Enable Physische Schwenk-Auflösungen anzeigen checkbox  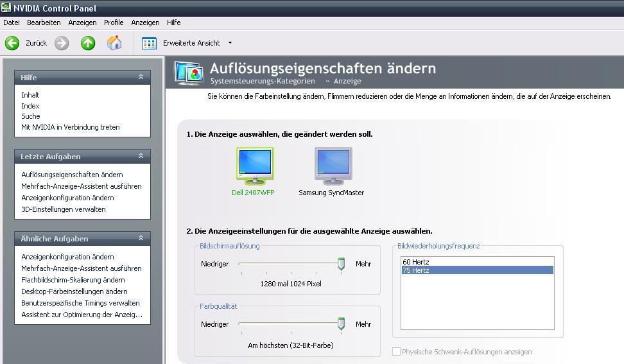click(x=396, y=351)
